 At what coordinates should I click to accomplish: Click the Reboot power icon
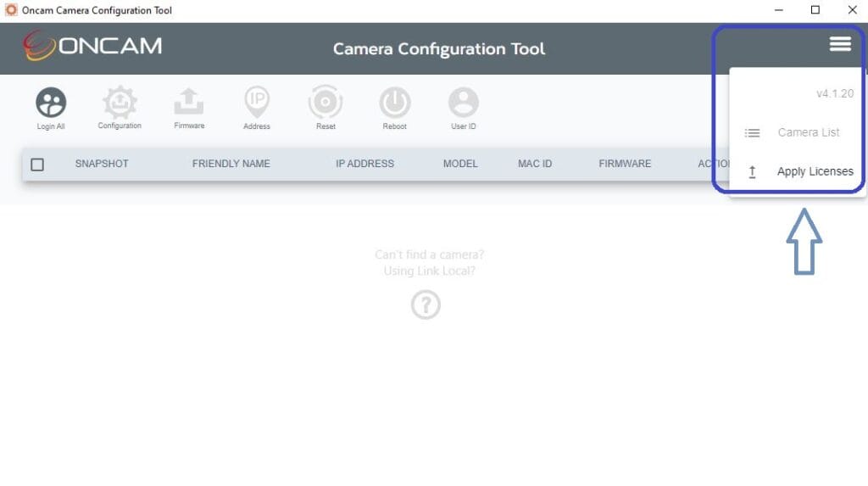(395, 103)
